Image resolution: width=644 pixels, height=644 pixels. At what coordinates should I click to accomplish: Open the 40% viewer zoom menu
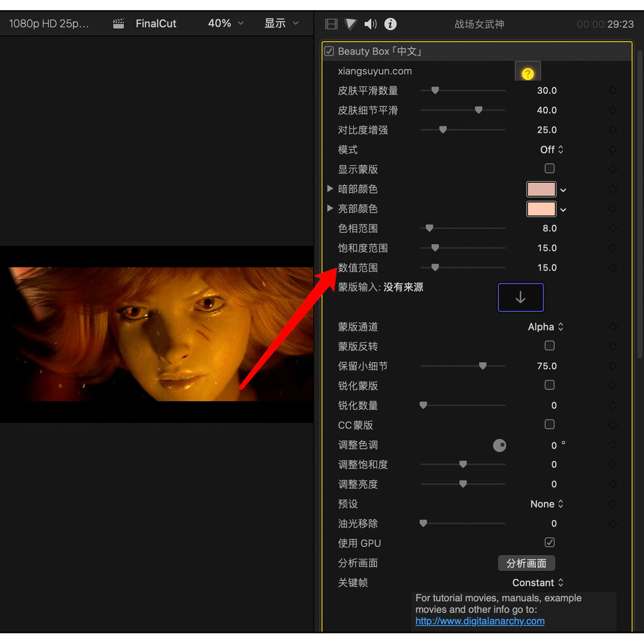[226, 23]
